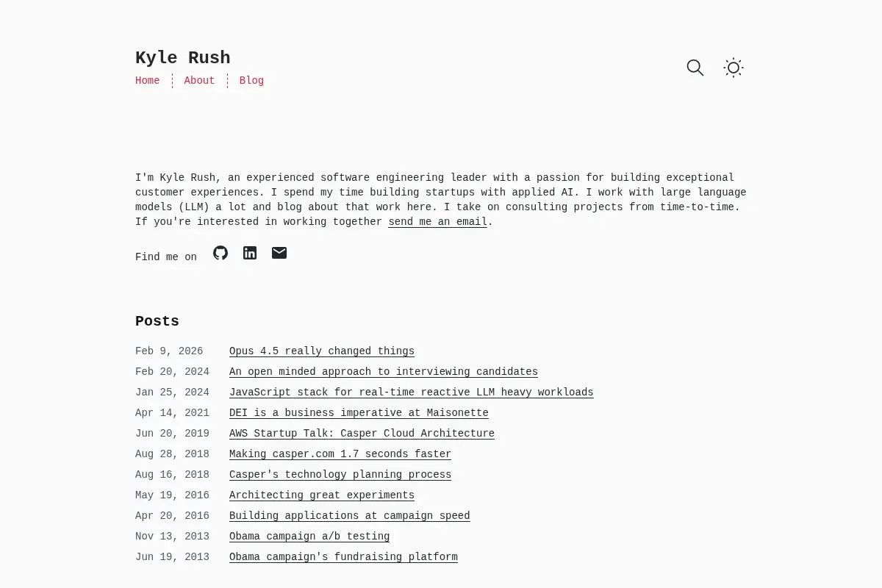Viewport: 882px width, 588px height.
Task: Go to the Home nav item
Action: (148, 81)
